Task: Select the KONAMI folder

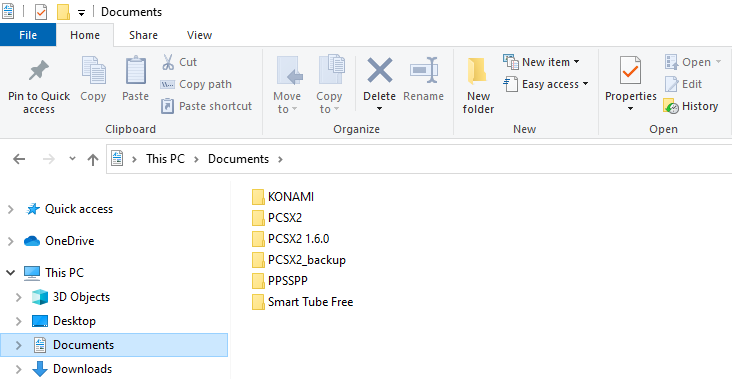Action: (x=283, y=197)
